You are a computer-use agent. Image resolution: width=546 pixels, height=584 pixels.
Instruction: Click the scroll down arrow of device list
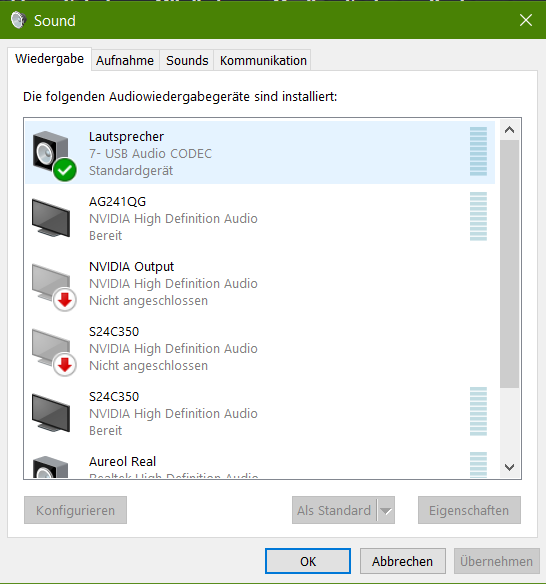pyautogui.click(x=510, y=467)
